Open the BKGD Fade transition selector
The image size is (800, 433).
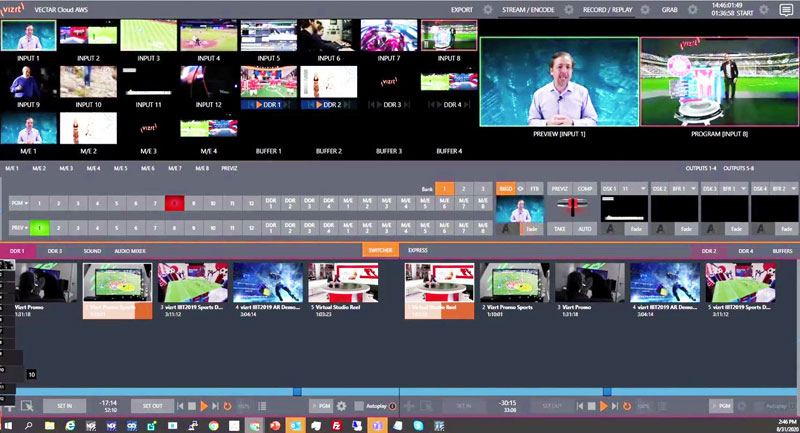532,229
